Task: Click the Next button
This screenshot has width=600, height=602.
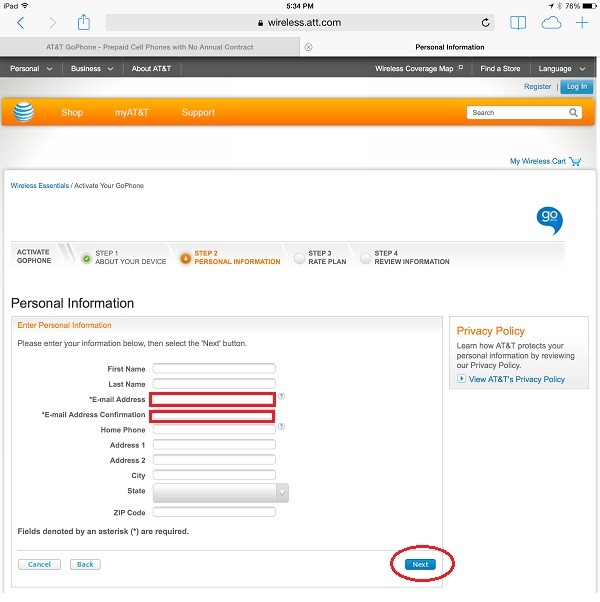Action: 420,564
